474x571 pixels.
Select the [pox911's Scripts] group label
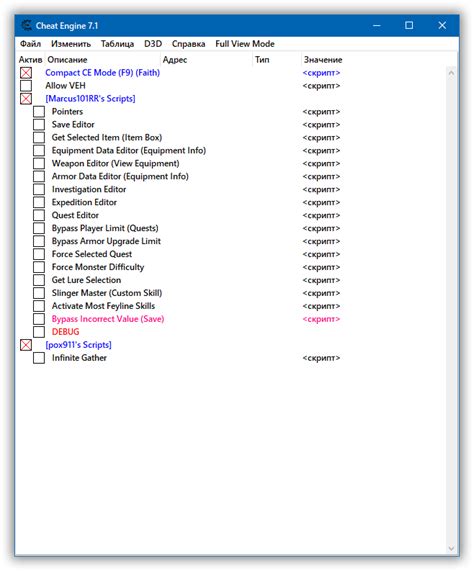(78, 345)
